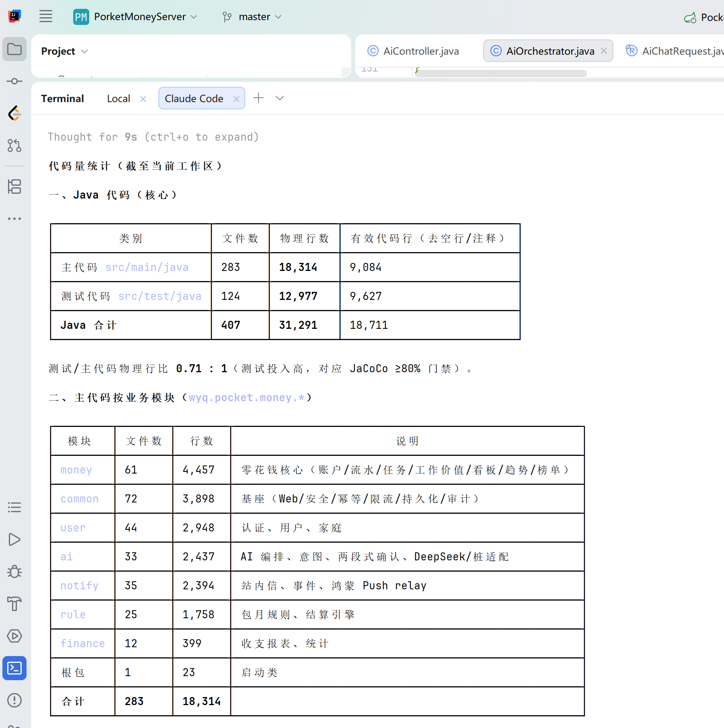
Task: Open the Project tool window folder icon
Action: pos(14,49)
